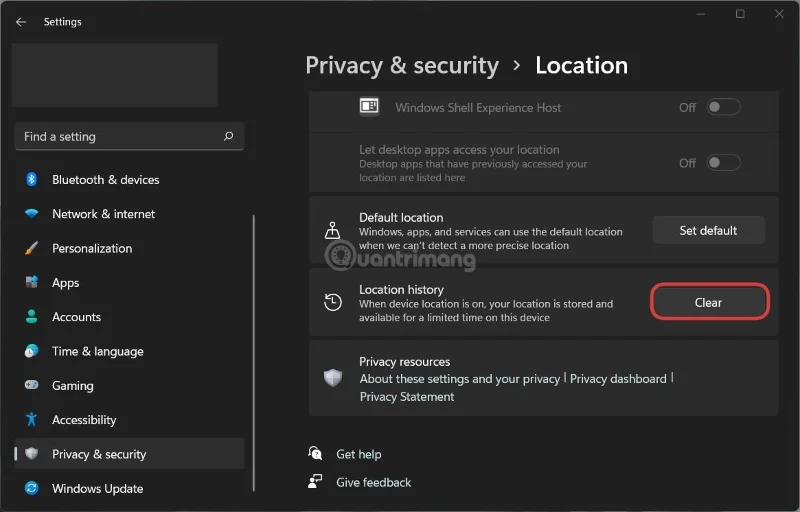Open the Privacy dashboard link
Image resolution: width=800 pixels, height=512 pixels.
coord(618,379)
